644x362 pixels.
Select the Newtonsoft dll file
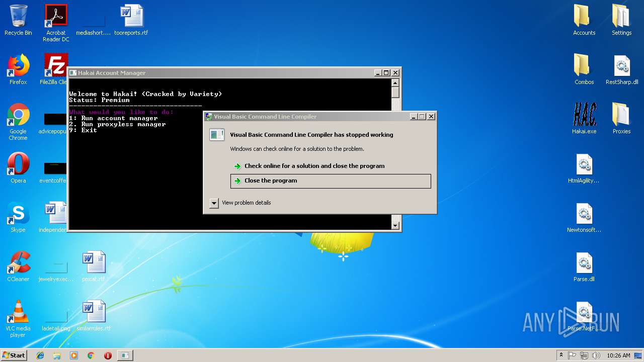pos(584,217)
